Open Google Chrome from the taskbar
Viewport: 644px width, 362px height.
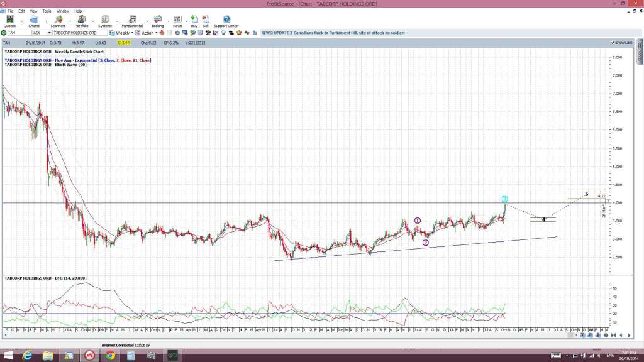coord(110,356)
